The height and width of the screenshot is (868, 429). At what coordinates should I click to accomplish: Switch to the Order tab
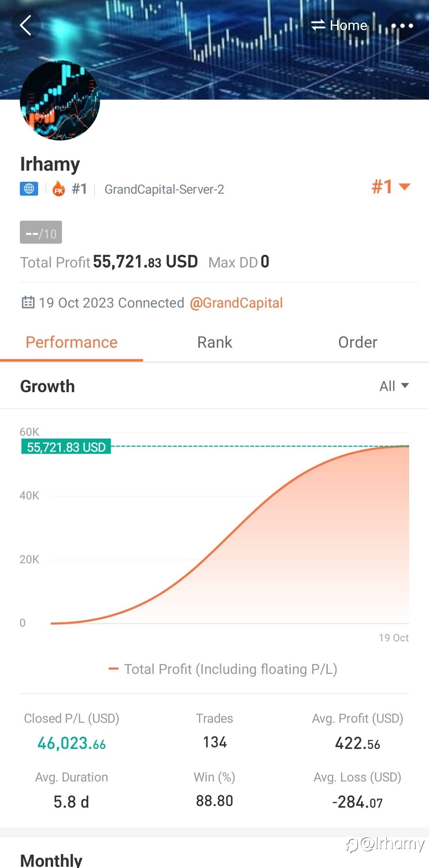357,342
